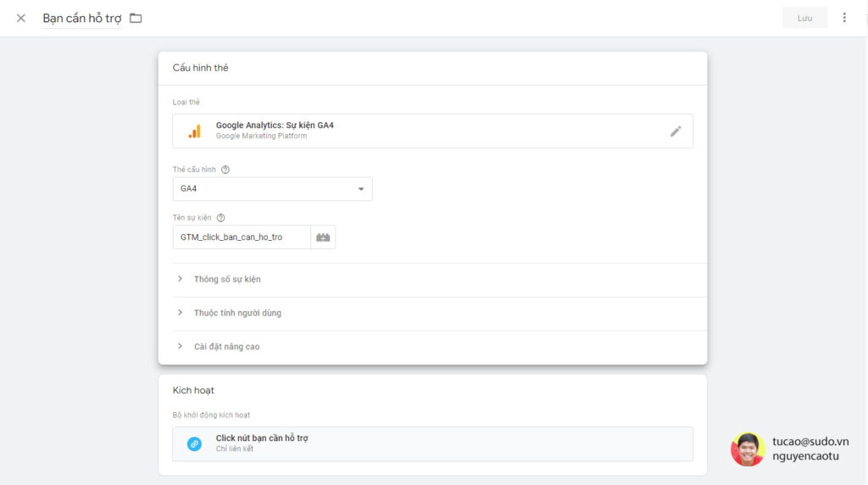Viewport: 868px width, 485px height.
Task: Click the author avatar photo
Action: coord(747,449)
